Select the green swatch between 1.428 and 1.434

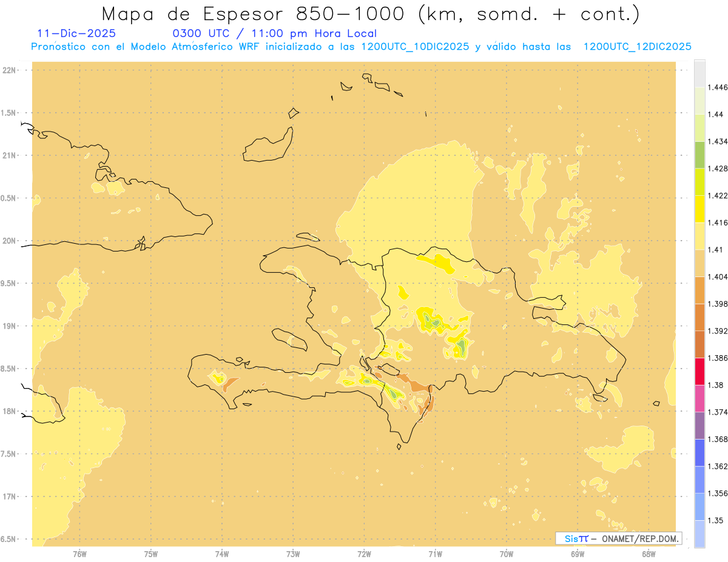pyautogui.click(x=699, y=155)
